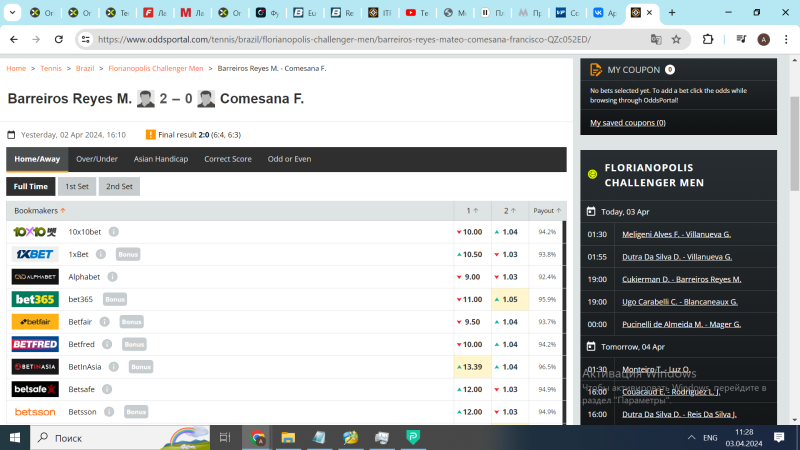The image size is (800, 450).
Task: Switch to the Asian Handicap tab
Action: (x=161, y=159)
